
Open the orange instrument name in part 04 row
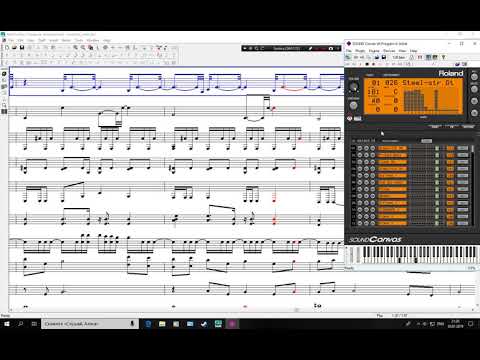392,169
